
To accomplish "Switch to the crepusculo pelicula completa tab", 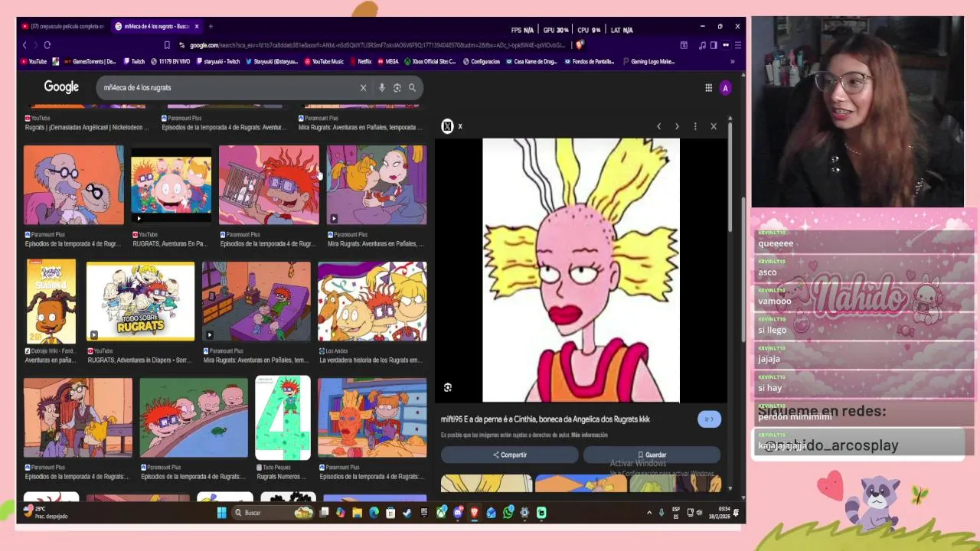I will coord(63,27).
